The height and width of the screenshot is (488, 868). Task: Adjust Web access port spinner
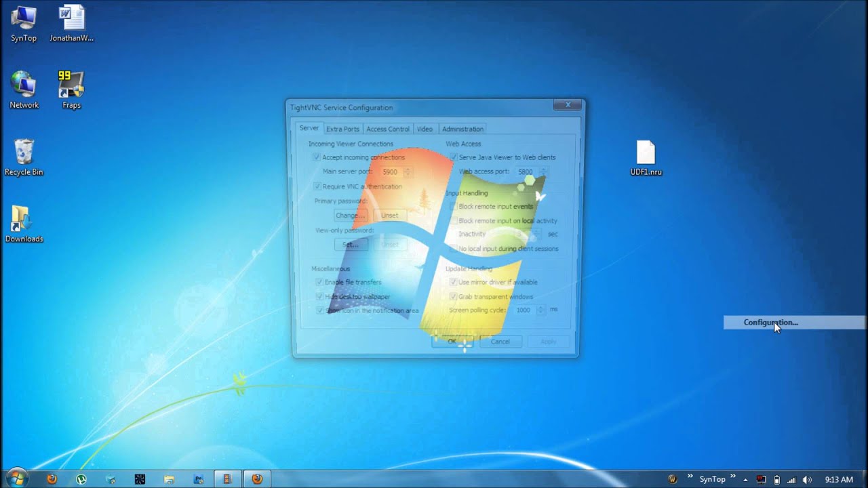point(543,172)
